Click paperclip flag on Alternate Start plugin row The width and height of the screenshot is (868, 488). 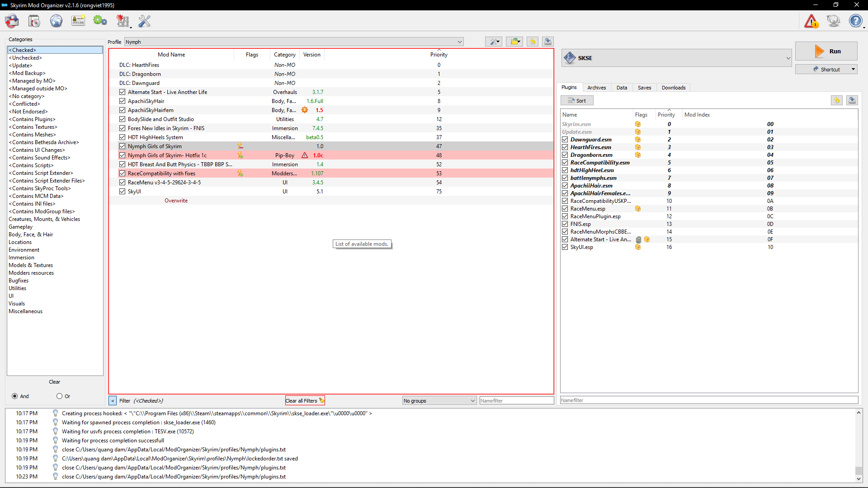pyautogui.click(x=639, y=239)
